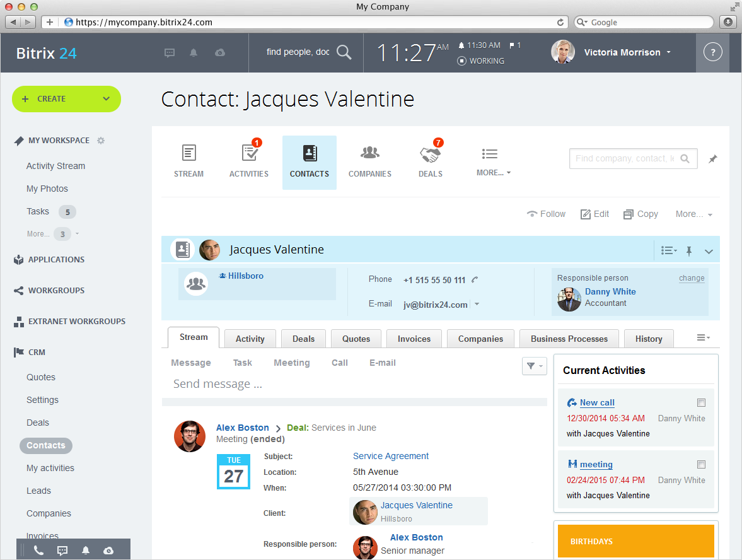Open Activity Stream in sidebar

[x=56, y=166]
